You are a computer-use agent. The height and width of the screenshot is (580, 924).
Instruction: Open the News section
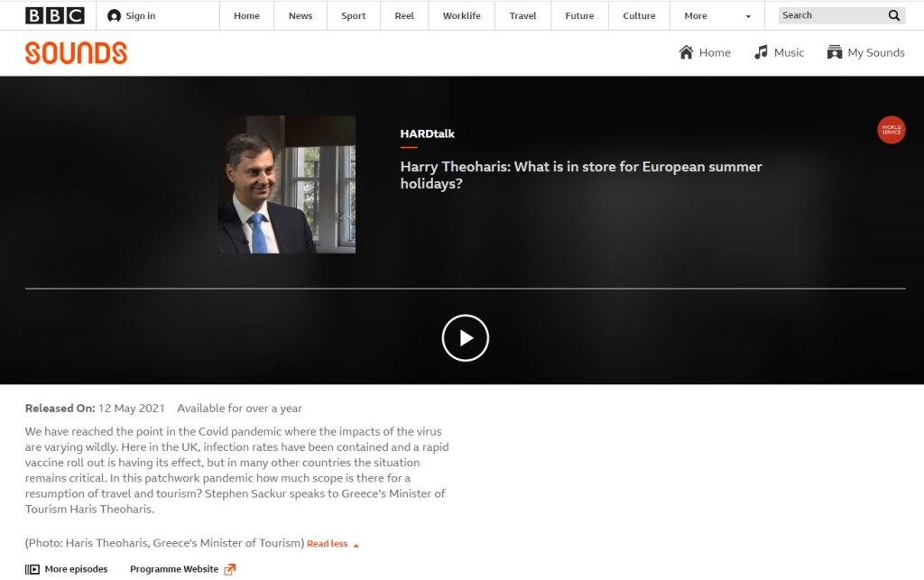pos(300,16)
